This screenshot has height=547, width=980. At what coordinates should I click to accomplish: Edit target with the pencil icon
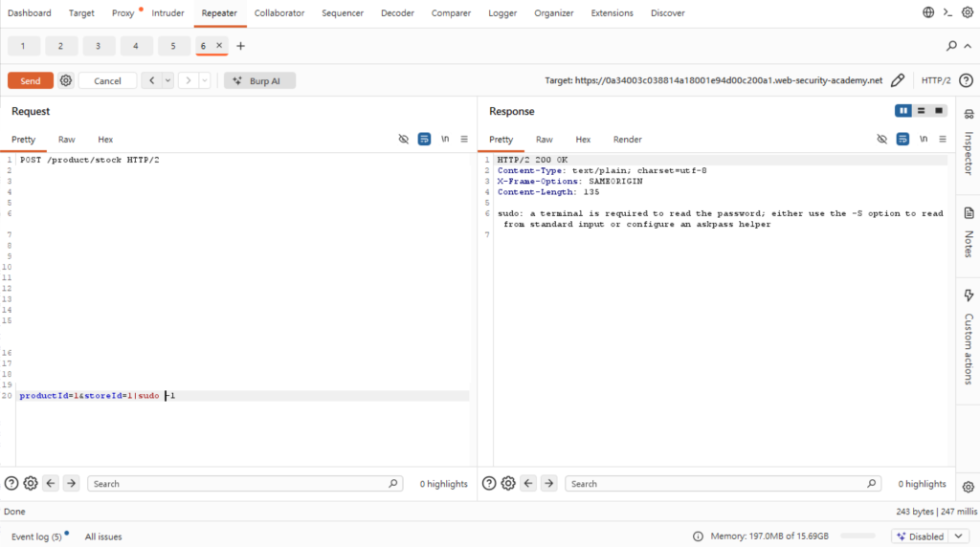[x=898, y=80]
